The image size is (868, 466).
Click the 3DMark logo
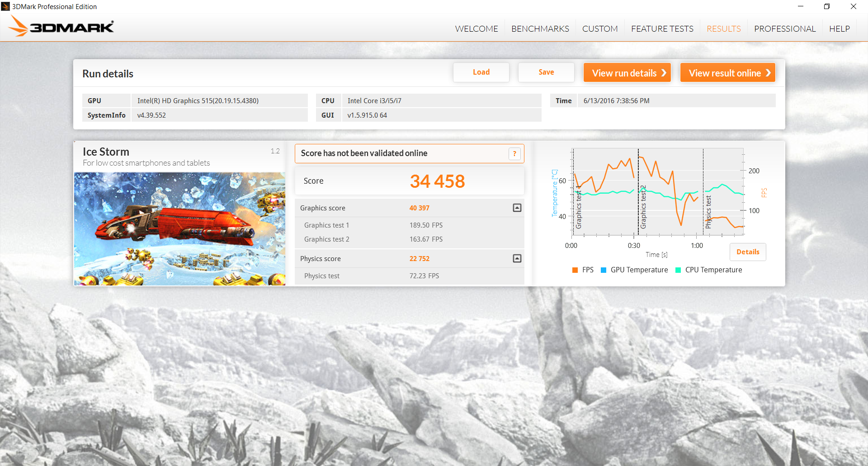coord(61,26)
